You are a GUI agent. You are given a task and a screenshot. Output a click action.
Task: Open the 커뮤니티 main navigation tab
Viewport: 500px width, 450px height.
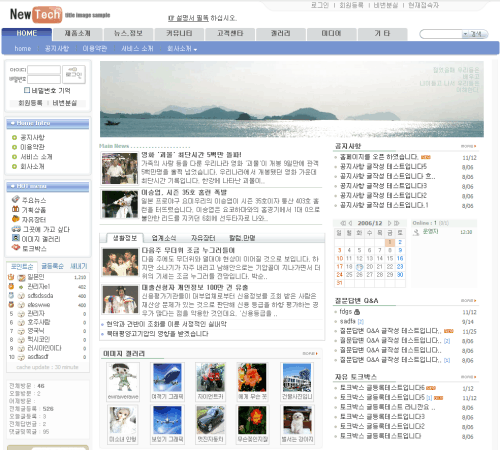pos(179,34)
